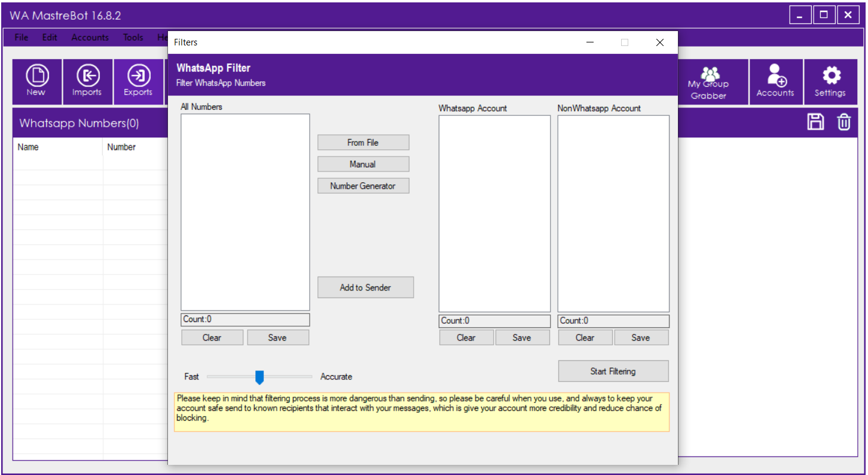Open the Accounts menu in menu bar

pyautogui.click(x=90, y=37)
